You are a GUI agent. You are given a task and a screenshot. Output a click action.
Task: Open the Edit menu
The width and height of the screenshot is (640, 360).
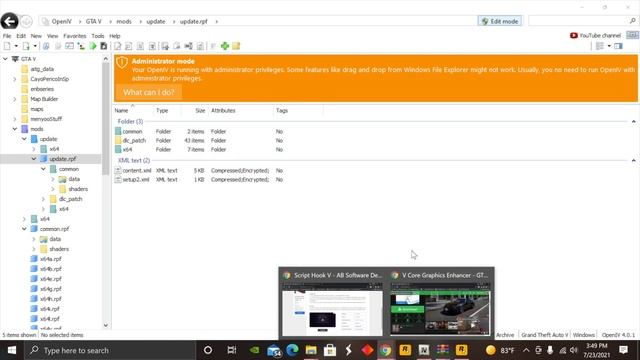tap(21, 36)
